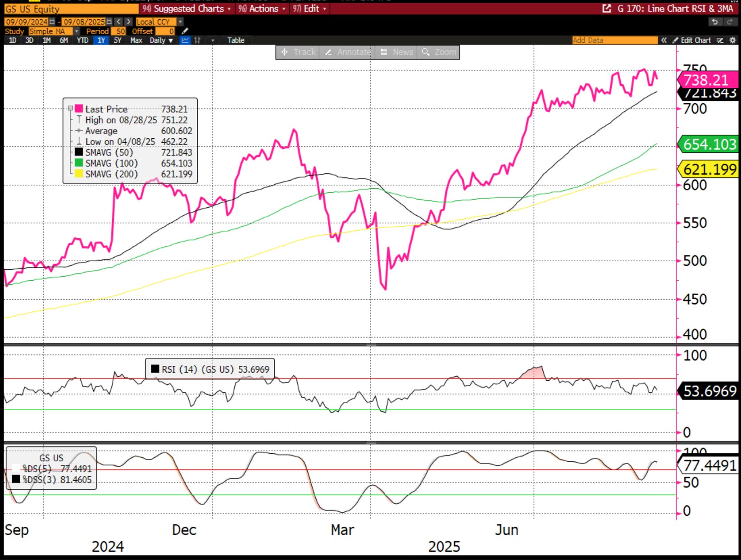Open Actions dropdown menu
This screenshot has height=560, width=741.
(x=262, y=9)
